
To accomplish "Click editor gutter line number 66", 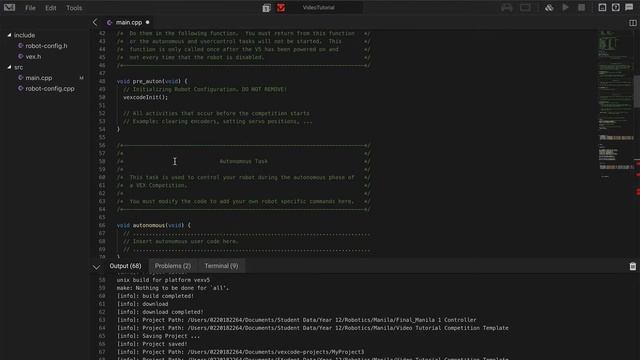I will 102,225.
